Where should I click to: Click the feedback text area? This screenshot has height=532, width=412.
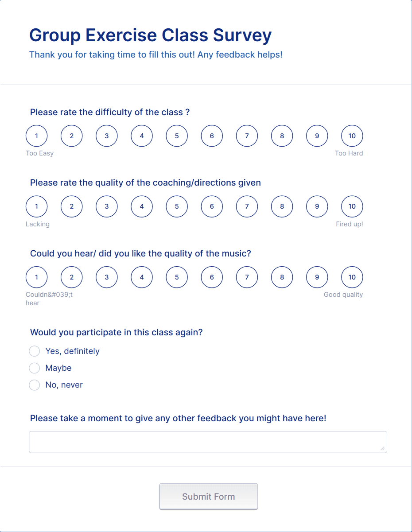pos(208,442)
